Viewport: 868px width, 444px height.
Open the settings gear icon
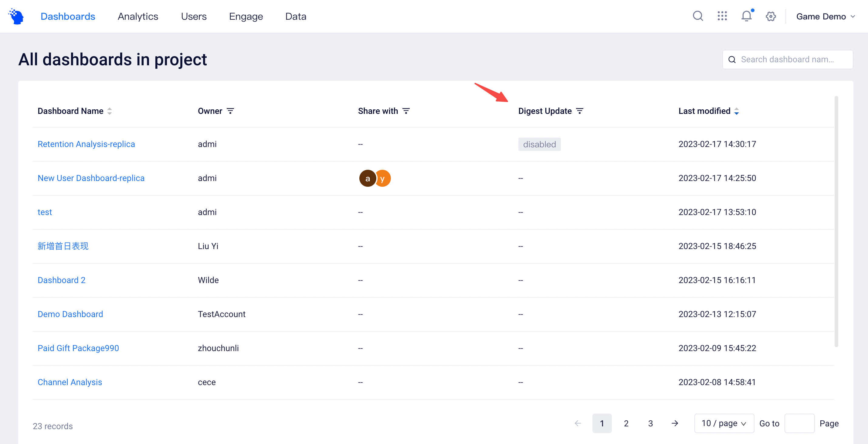[771, 16]
